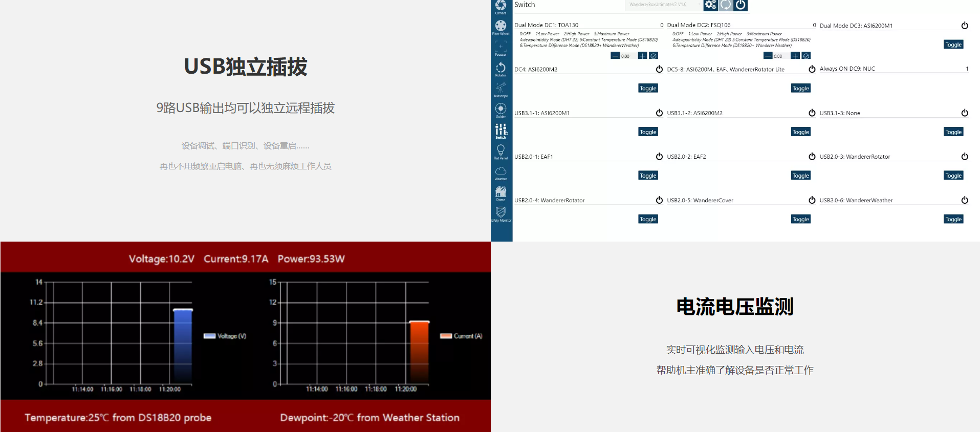Toggle USB2.0-3 WandererRotator port

(953, 176)
